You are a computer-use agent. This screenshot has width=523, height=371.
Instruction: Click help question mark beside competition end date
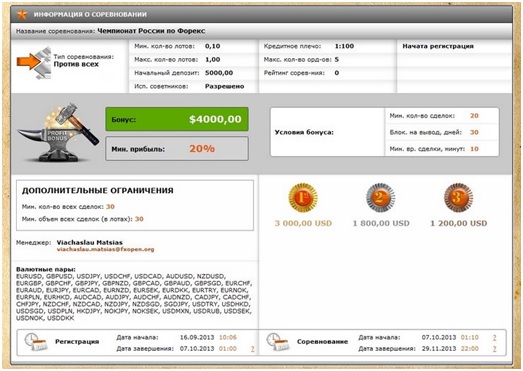coord(494,349)
